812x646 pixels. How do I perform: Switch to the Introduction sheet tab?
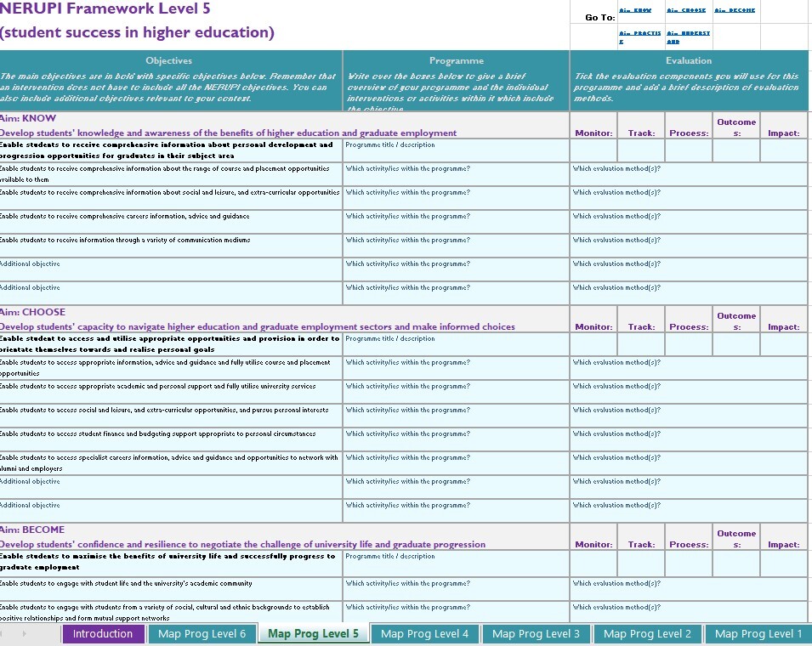coord(103,634)
